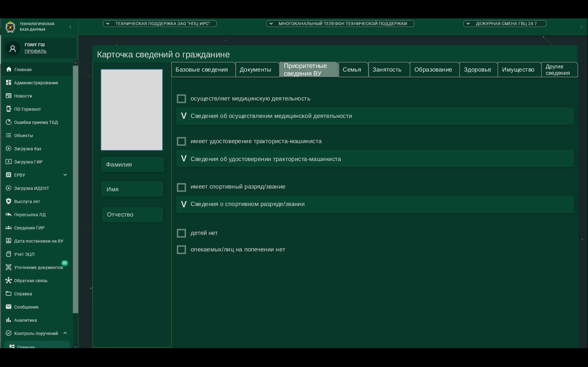This screenshot has width=588, height=367.
Task: Enable 'имеет спортивный разряд/звание' checkbox
Action: (x=181, y=187)
